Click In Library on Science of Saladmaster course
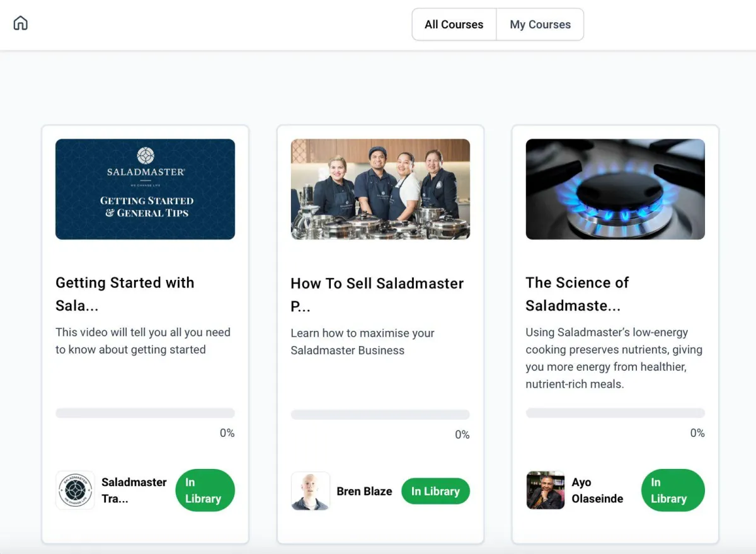756x554 pixels. (673, 490)
